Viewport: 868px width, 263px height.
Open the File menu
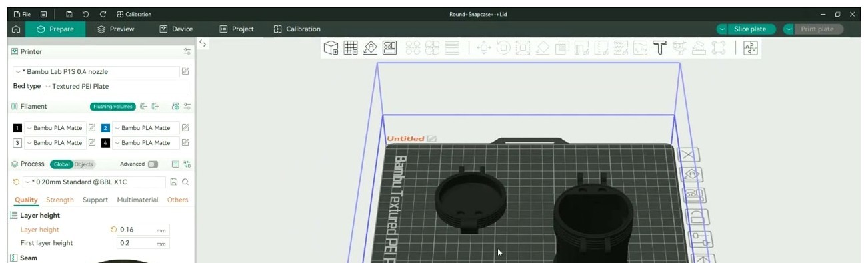click(x=22, y=14)
